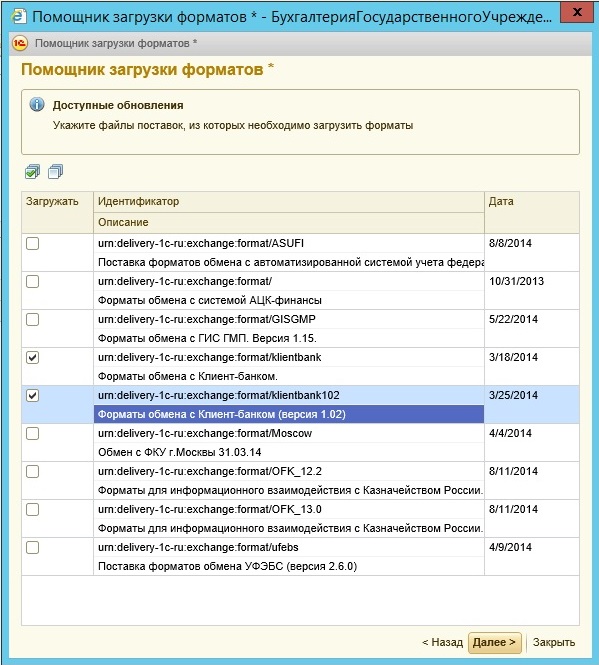
Task: Click highlighted description Клиент-банком (версия 1.02)
Action: click(x=289, y=414)
